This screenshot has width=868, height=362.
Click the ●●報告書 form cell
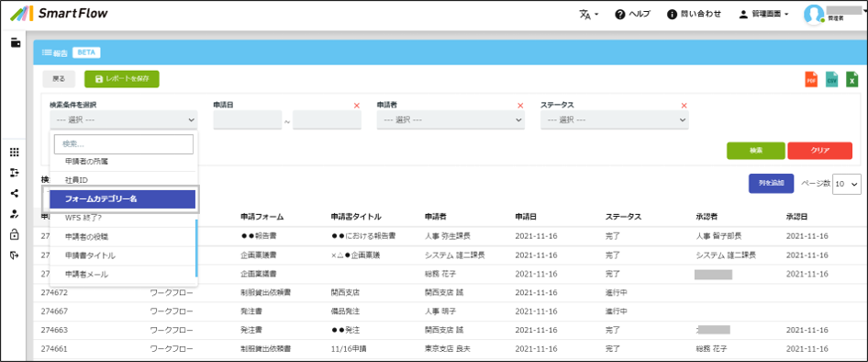(259, 236)
